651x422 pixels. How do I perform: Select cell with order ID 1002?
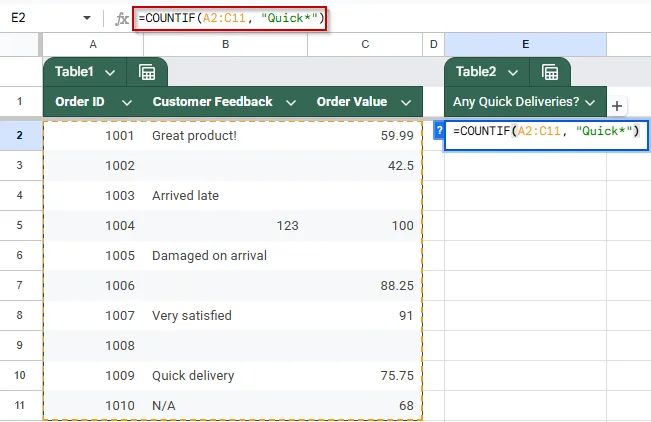[x=93, y=165]
